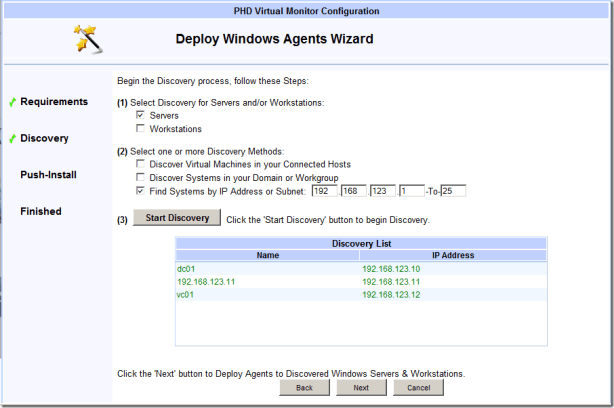Select the vc01 entry in Discovery List
The width and height of the screenshot is (614, 408).
184,294
